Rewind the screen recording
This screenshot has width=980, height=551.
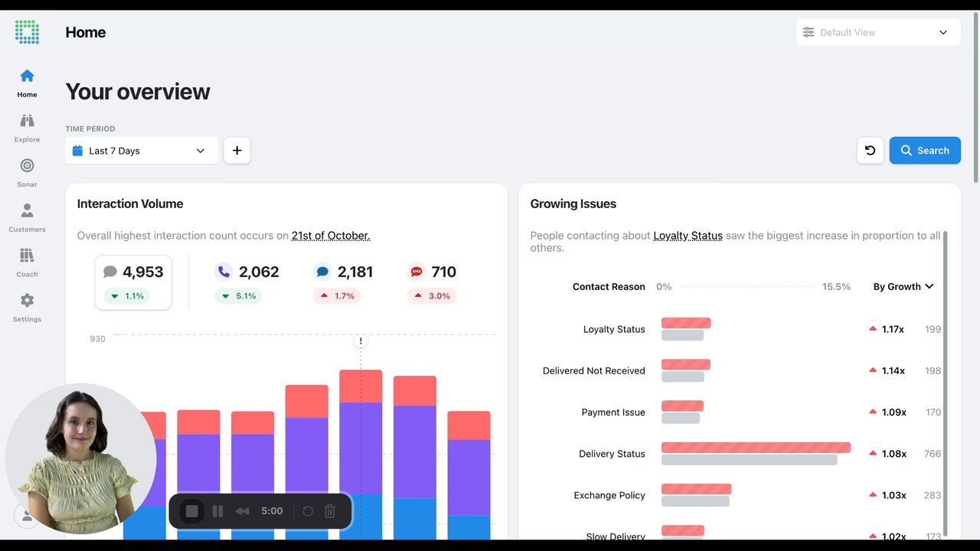242,511
